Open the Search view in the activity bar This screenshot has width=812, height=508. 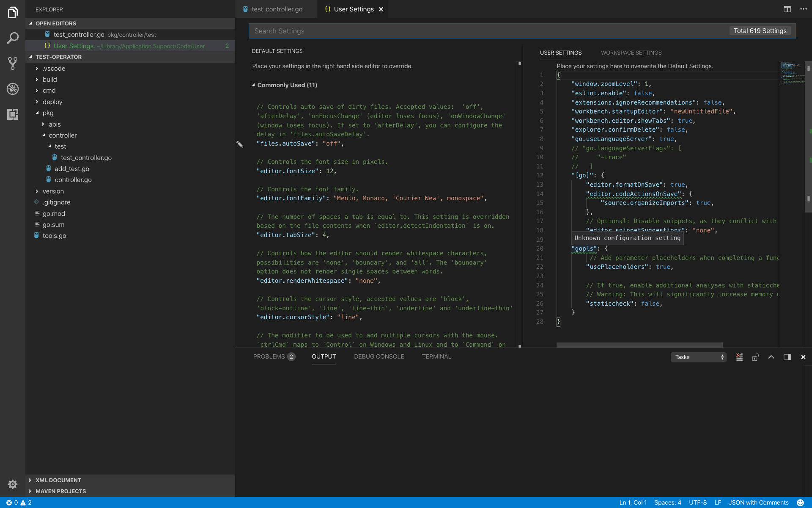tap(13, 38)
